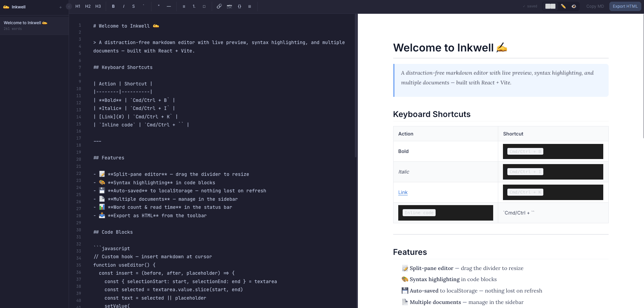Click the '261 words' count in the sidebar
Screen dimensions: 644x308
(13, 29)
